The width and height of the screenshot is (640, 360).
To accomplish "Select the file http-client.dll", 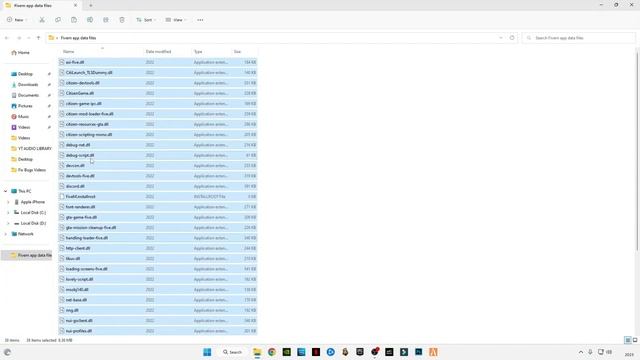I will pos(158,248).
